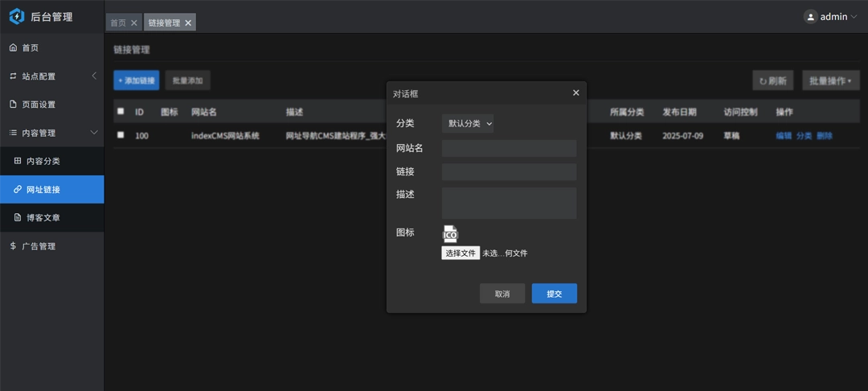
Task: Click the 后台管理 logo icon
Action: pos(17,16)
